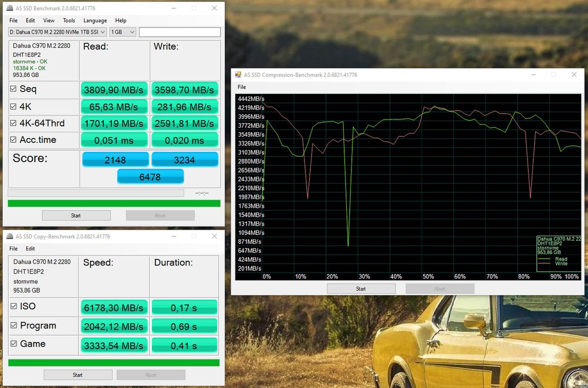Click the Compression-Benchmark window title icon
This screenshot has width=588, height=388.
coord(238,75)
